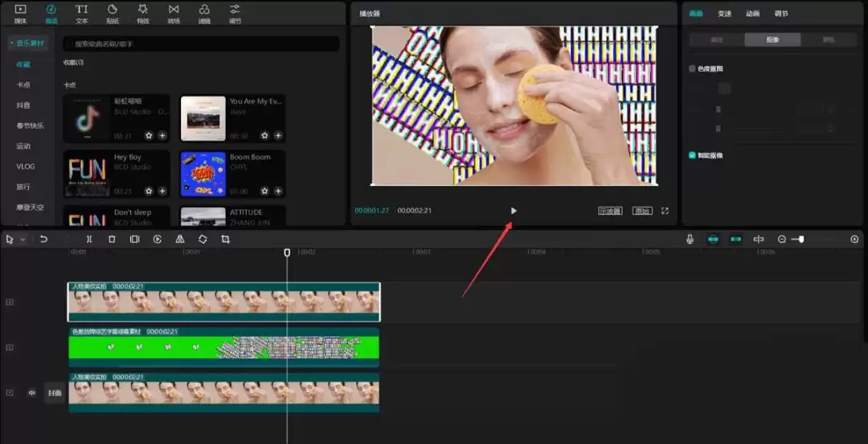Open the 文本 (Text) panel icon

tap(82, 13)
